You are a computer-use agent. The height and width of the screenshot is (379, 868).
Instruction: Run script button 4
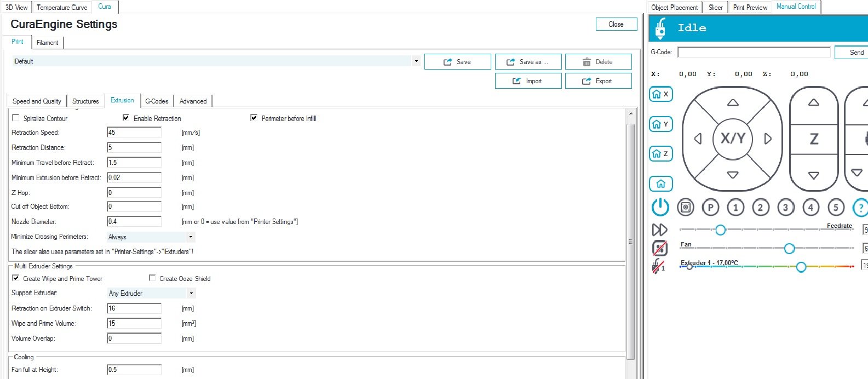(810, 208)
